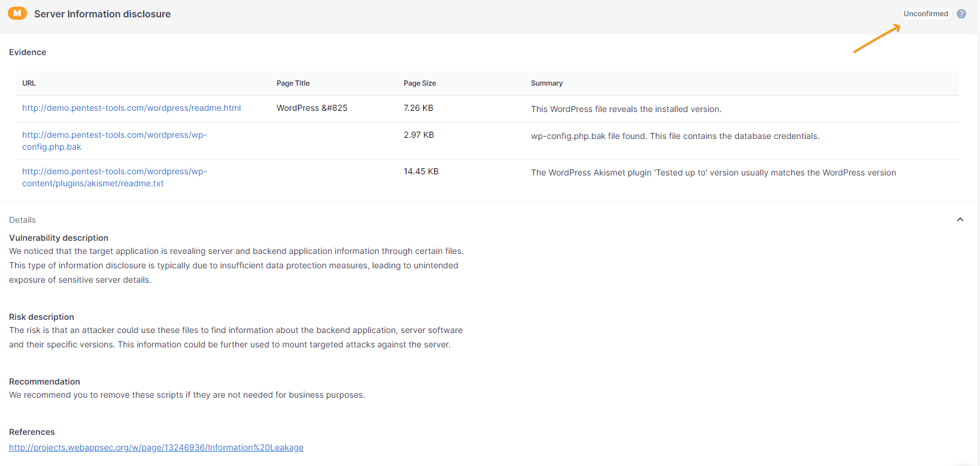Screen dimensions: 980x466
Task: Open the projects.webappsec.org reference link
Action: pos(156,447)
